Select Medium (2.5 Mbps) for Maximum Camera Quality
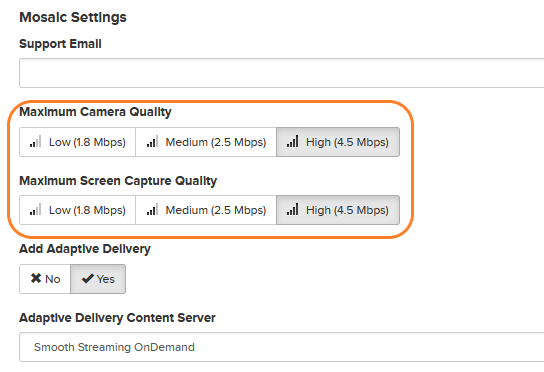The height and width of the screenshot is (372, 544). point(206,142)
